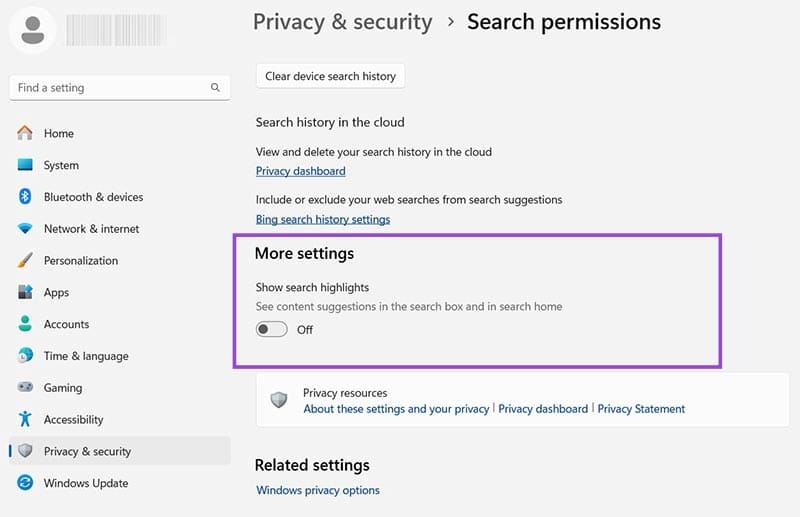Click the Search history in the cloud heading
This screenshot has height=517, width=800.
[x=330, y=122]
